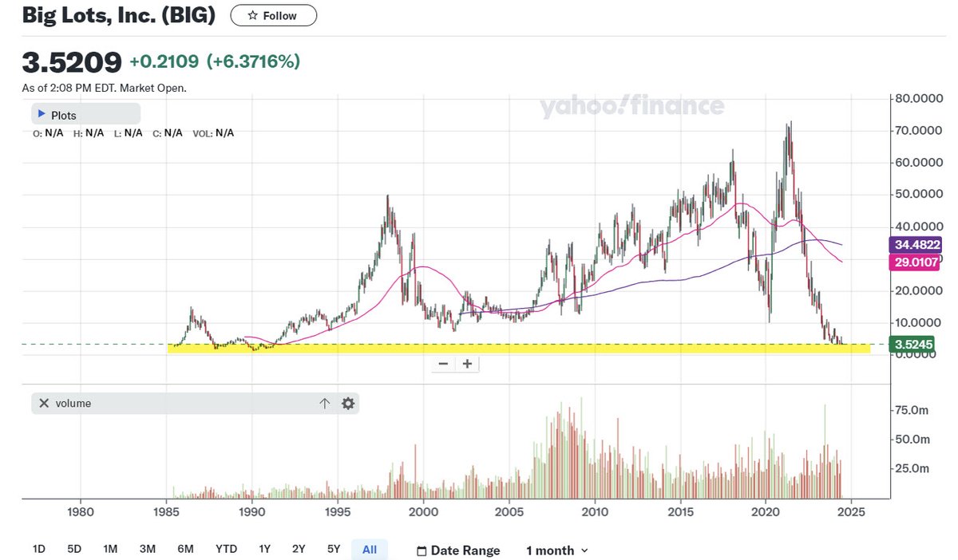
Task: Select the All range
Action: tap(370, 549)
